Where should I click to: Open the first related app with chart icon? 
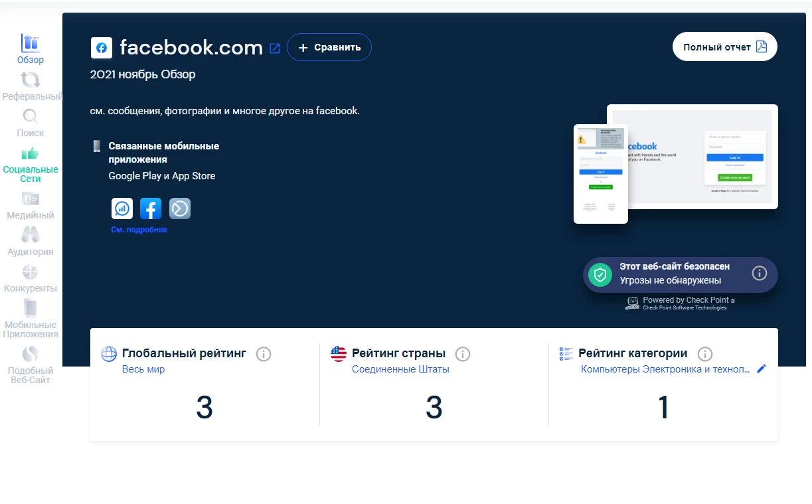[122, 209]
